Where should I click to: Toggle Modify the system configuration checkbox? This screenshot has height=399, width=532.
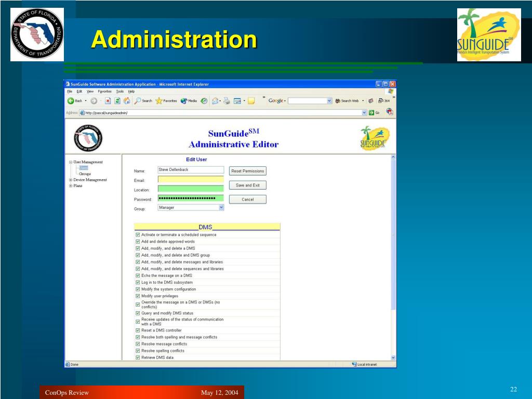tap(138, 289)
